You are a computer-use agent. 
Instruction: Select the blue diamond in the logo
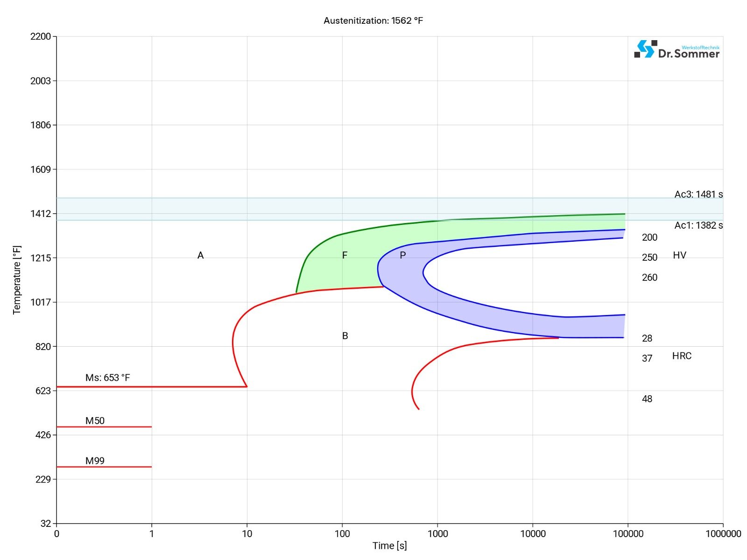(645, 48)
